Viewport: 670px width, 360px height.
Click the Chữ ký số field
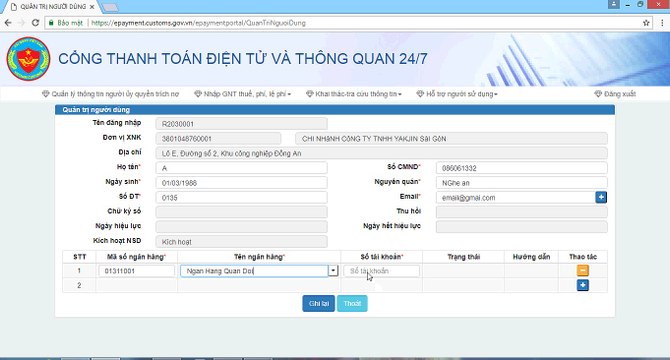241,212
